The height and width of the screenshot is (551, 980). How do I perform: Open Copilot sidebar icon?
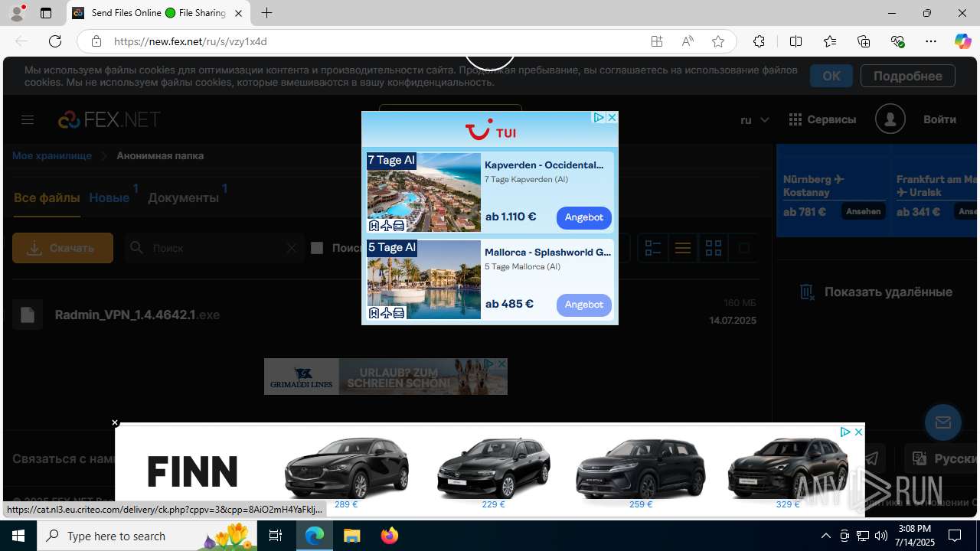962,41
